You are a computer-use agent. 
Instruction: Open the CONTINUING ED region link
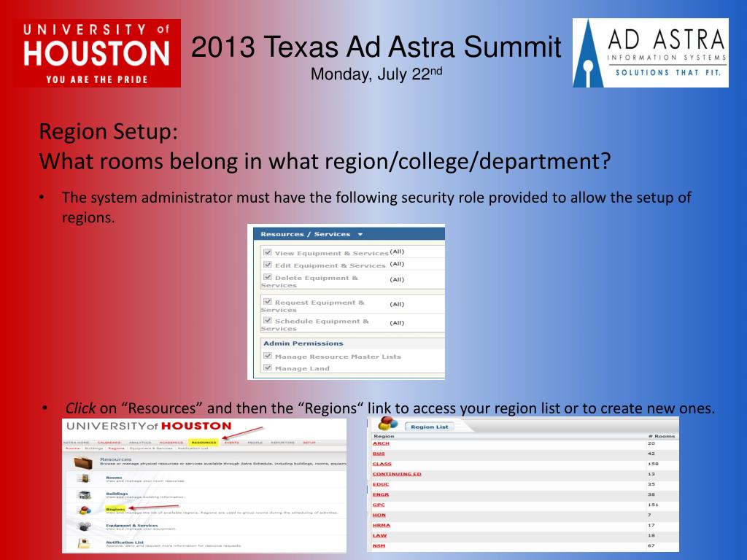(398, 474)
